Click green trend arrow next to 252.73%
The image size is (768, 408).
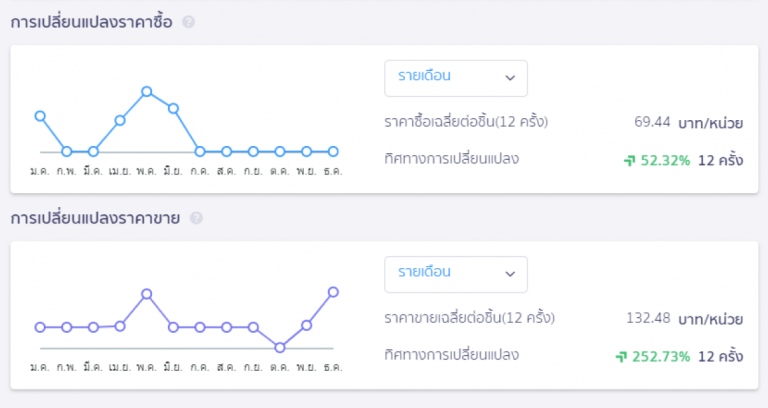[621, 357]
